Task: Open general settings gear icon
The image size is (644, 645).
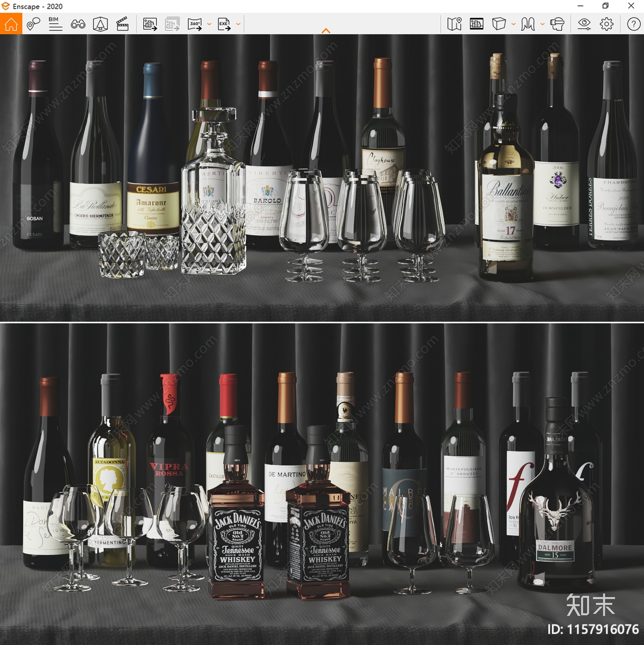Action: pyautogui.click(x=607, y=24)
